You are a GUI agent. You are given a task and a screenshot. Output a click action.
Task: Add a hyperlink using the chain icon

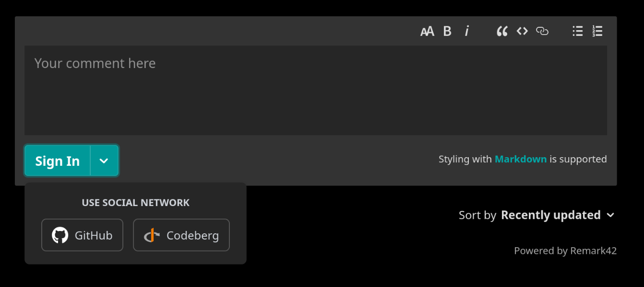coord(542,32)
